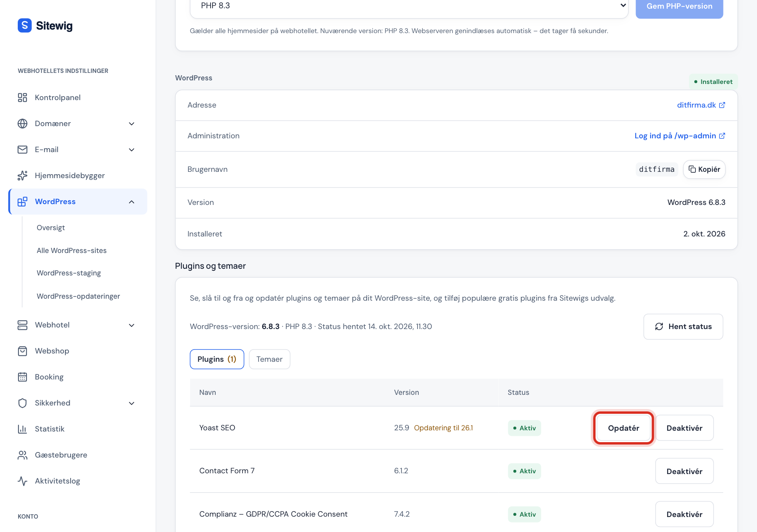Click the external link icon beside wp-admin login

click(722, 136)
